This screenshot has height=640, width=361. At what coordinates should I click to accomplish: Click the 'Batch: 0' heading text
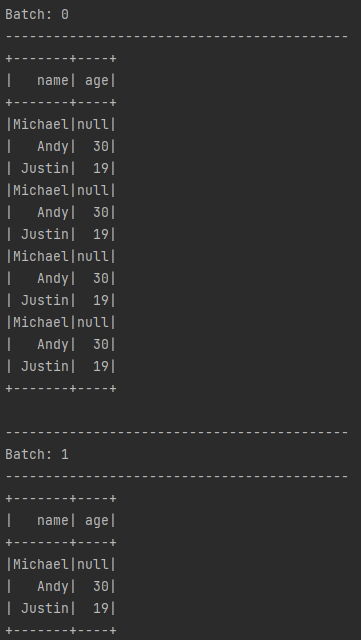coord(37,15)
